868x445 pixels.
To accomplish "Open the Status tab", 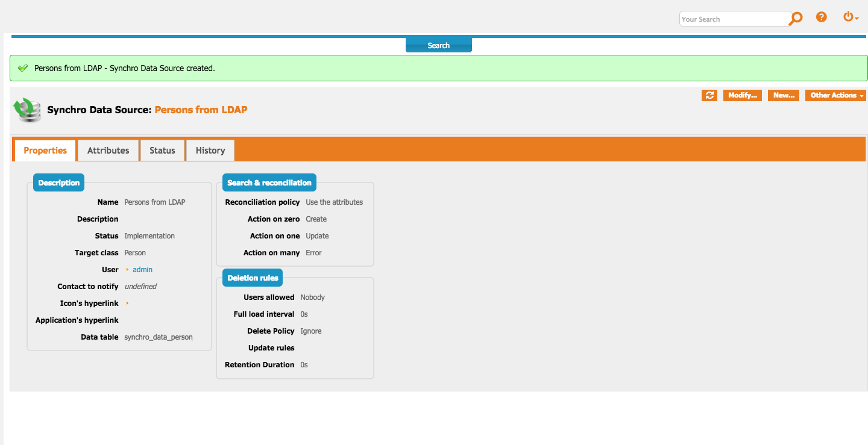I will coord(162,151).
